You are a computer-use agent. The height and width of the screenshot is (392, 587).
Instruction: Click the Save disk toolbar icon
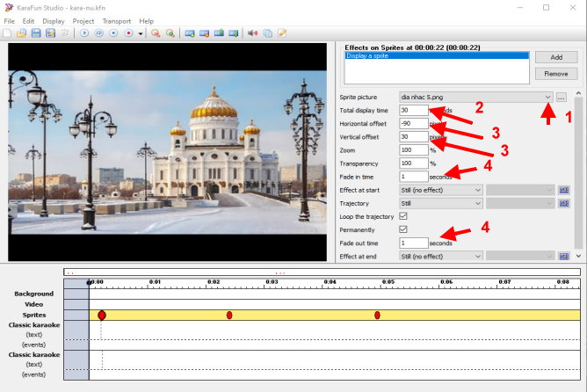click(x=36, y=33)
